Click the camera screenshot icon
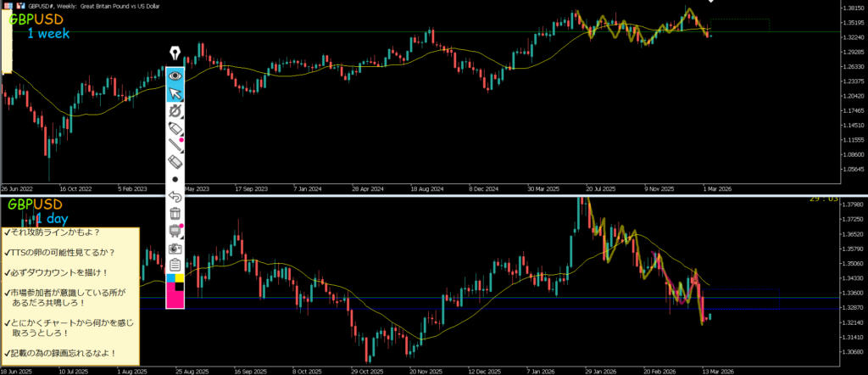 [175, 249]
